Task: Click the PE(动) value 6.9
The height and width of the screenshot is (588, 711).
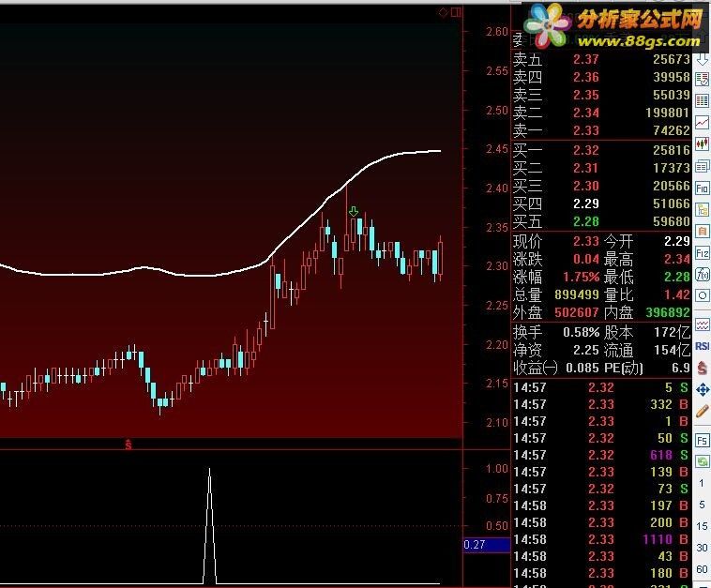Action: pos(681,369)
